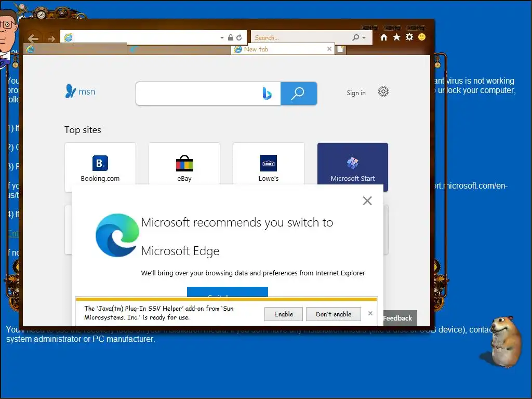Open a new tab with the page button
Viewport: 532px width, 399px height.
tap(341, 49)
